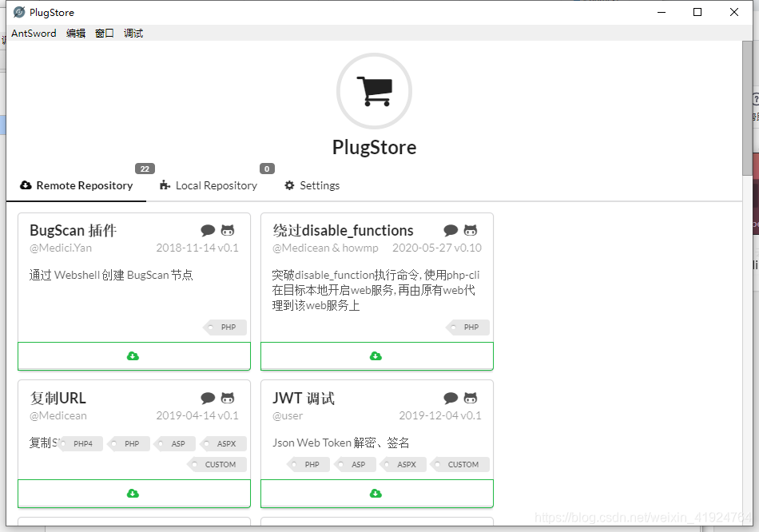Click author @Medicean & howmp
759x532 pixels.
coord(325,248)
